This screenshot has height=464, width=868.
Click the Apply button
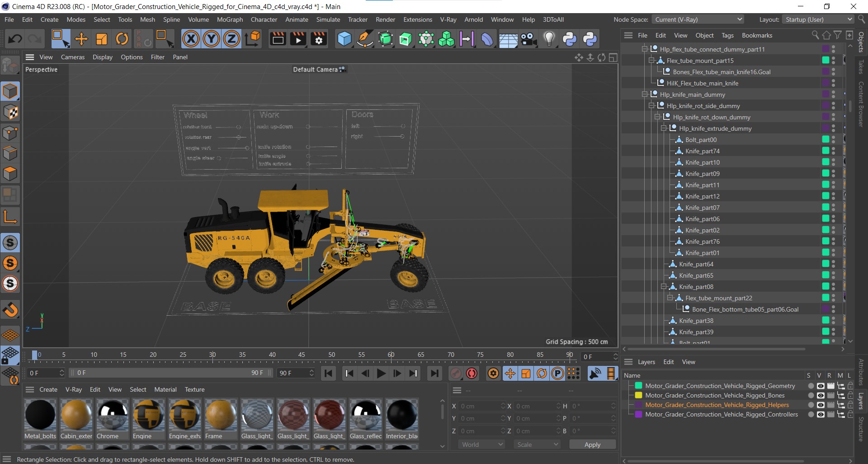[x=592, y=445]
